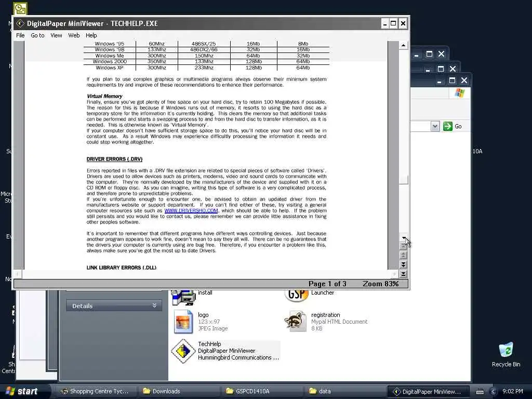Open the View menu
Screen dimensions: 532x399
click(56, 35)
